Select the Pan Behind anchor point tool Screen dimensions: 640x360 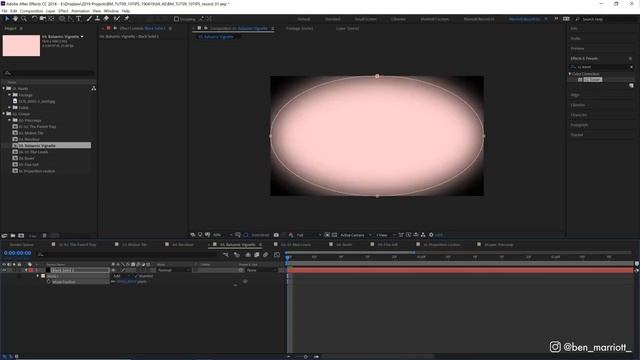[x=51, y=19]
